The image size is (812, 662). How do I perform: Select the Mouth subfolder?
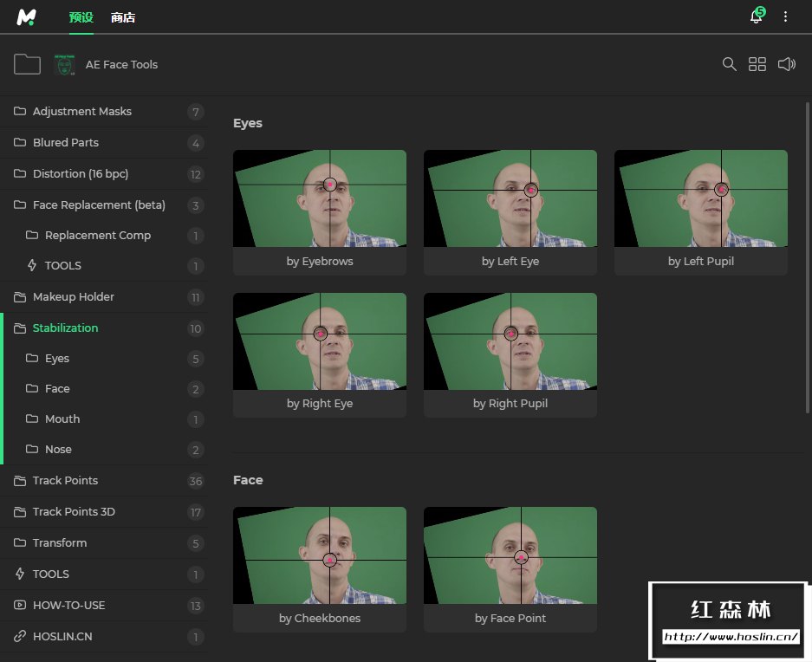(x=104, y=419)
